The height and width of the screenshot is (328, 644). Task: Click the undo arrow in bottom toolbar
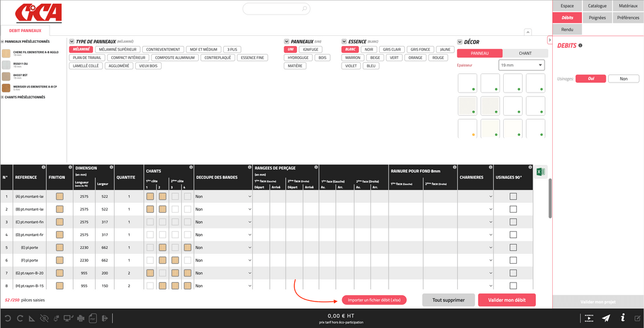[9, 319]
